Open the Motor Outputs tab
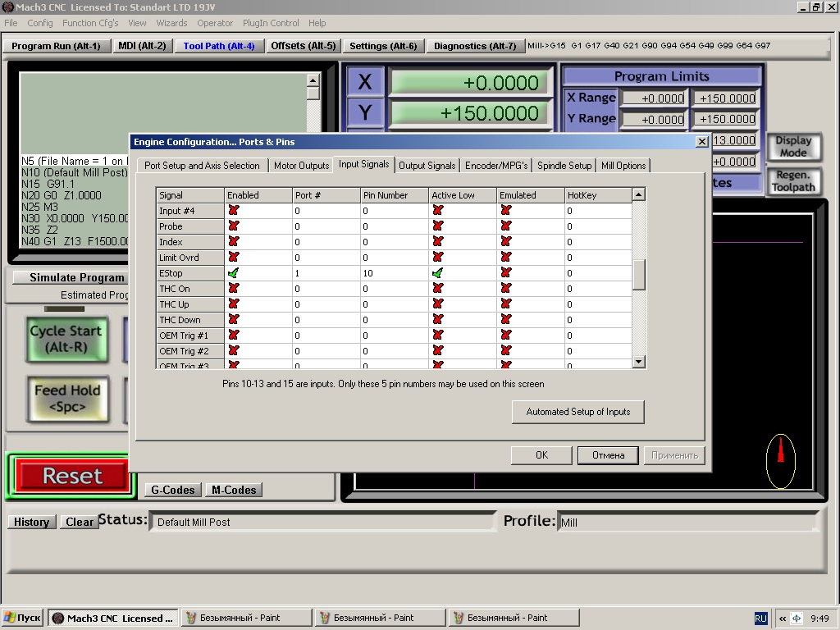Viewport: 840px width, 630px height. 301,166
